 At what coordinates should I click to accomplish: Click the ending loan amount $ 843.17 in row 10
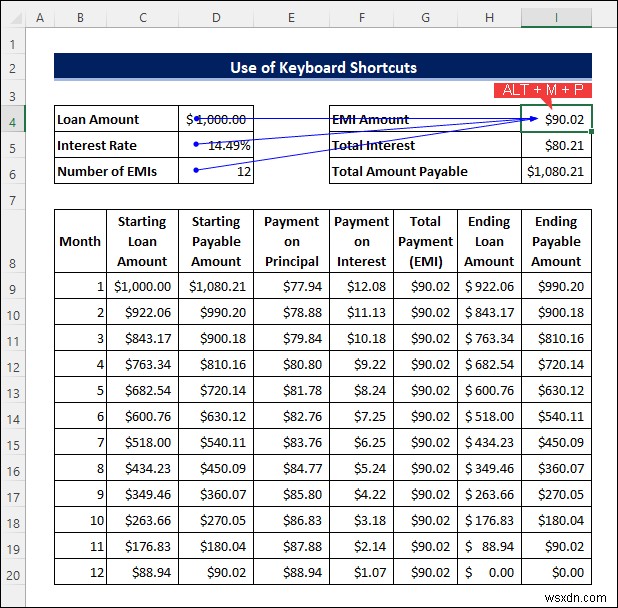[x=490, y=312]
